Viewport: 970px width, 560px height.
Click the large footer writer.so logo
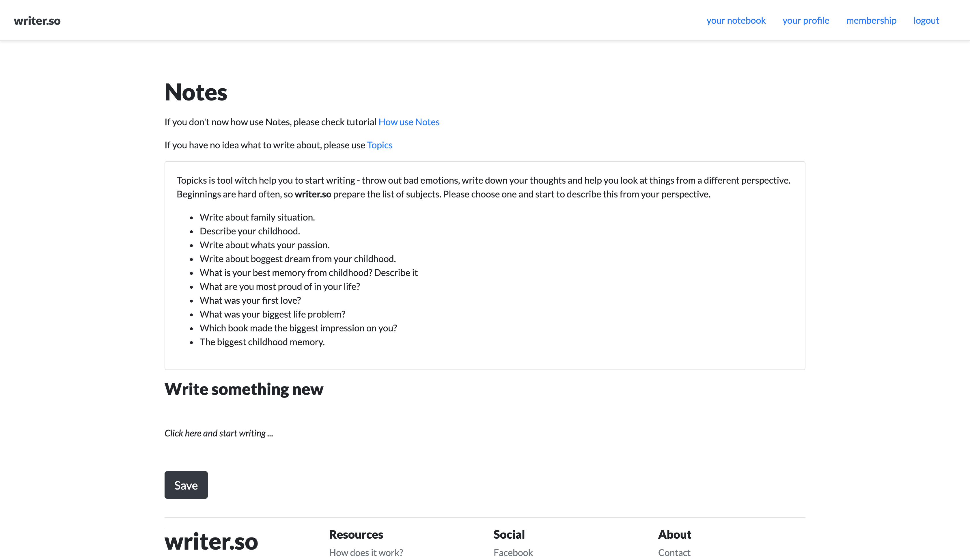(211, 541)
